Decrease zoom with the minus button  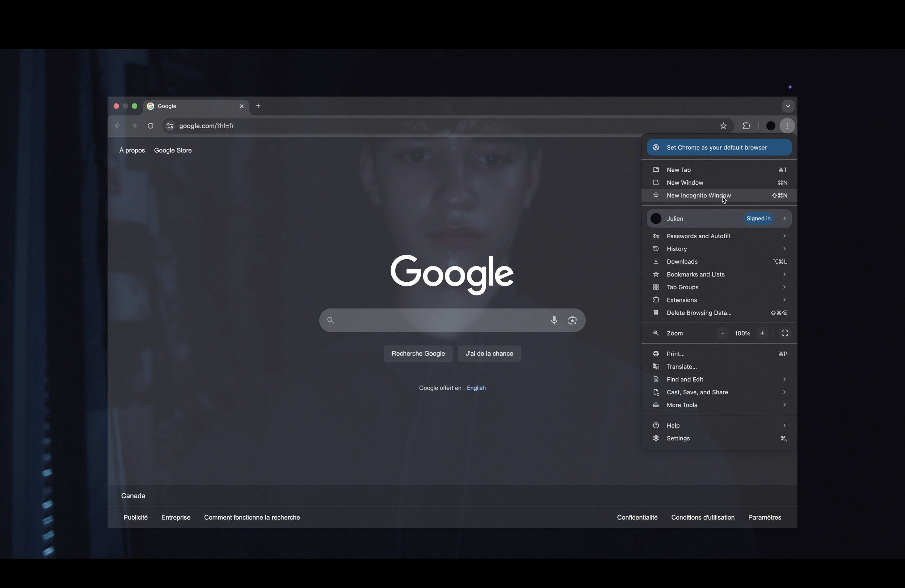click(x=722, y=333)
